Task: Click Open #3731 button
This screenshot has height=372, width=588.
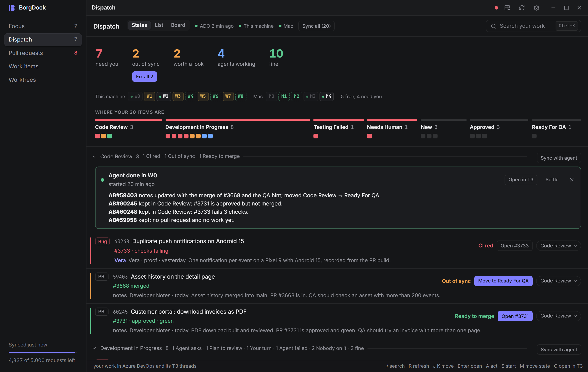Action: coord(515,316)
